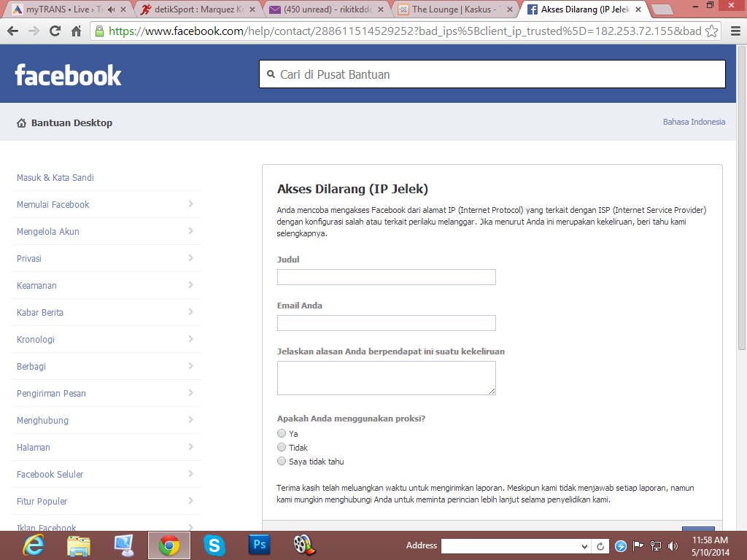Click the Jelaskan alasan text area
The image size is (747, 560).
(387, 378)
